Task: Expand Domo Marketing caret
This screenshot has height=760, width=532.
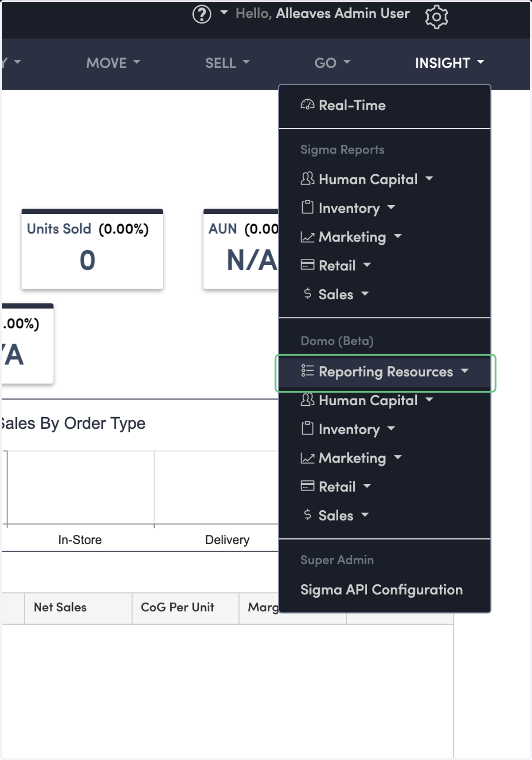Action: tap(398, 457)
